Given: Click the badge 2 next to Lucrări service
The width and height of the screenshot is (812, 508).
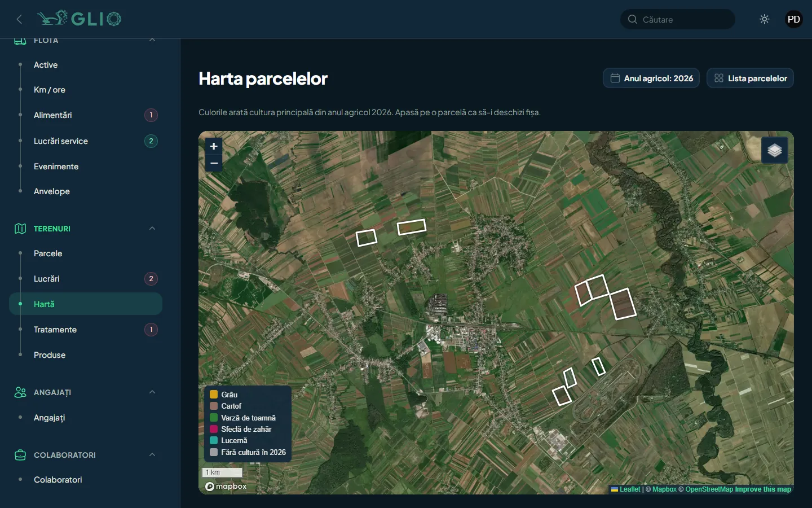Looking at the screenshot, I should pyautogui.click(x=151, y=141).
